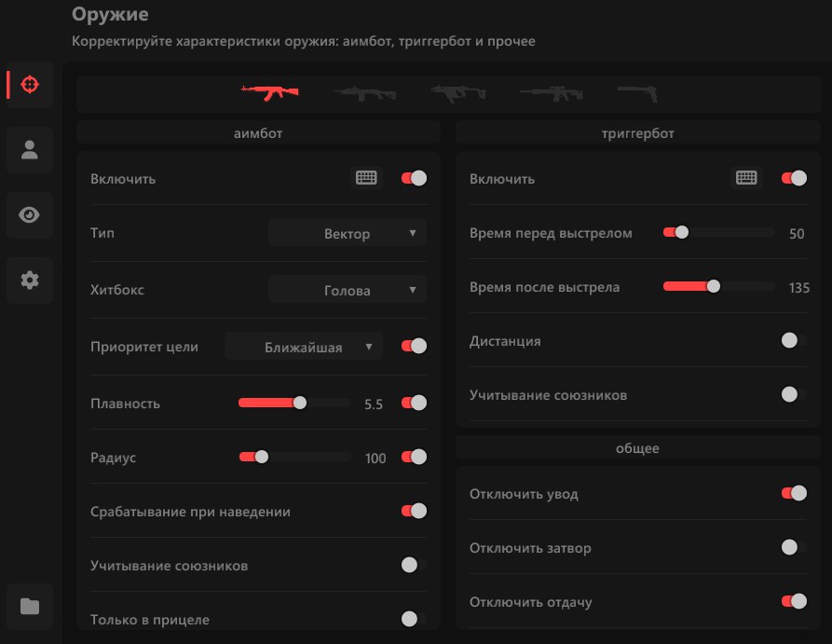Select the second weapon category tab
Image resolution: width=832 pixels, height=644 pixels.
pyautogui.click(x=364, y=92)
